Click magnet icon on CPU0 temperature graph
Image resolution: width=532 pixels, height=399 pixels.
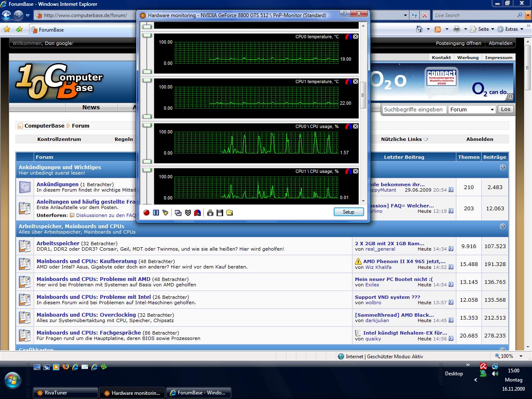pyautogui.click(x=349, y=37)
